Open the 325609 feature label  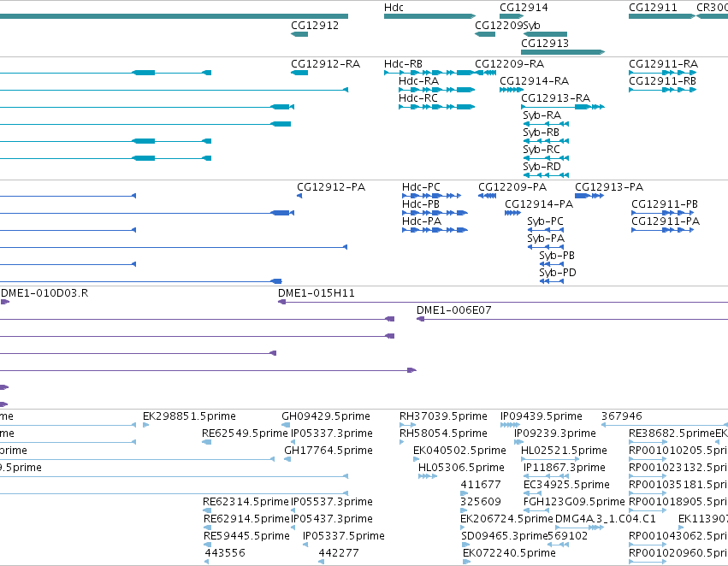481,502
